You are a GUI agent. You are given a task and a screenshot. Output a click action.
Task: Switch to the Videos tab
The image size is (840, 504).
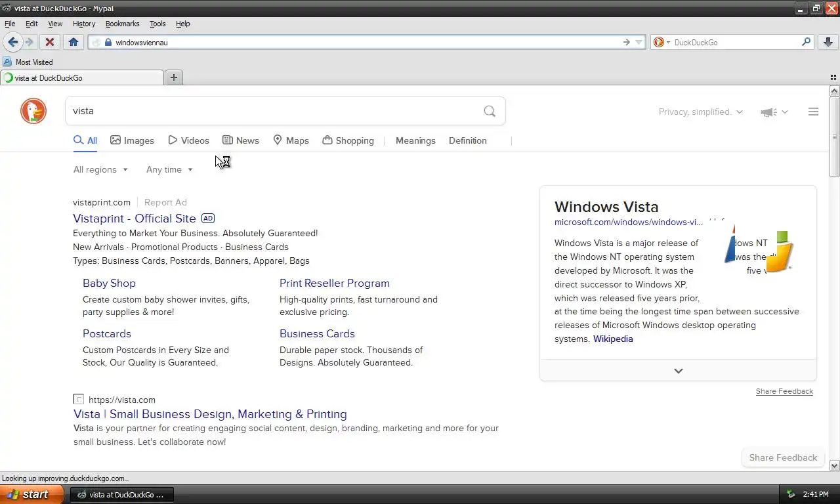click(x=188, y=140)
